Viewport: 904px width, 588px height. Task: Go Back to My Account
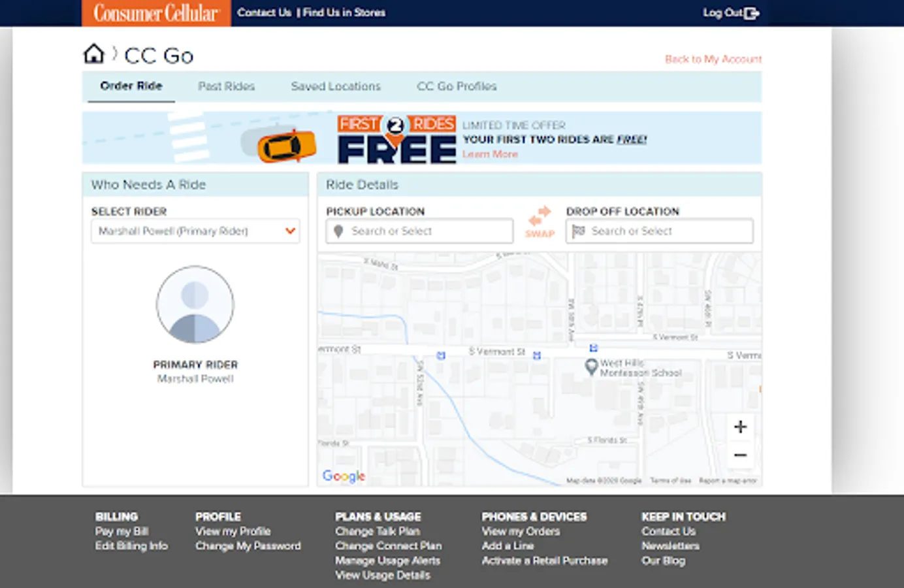713,59
